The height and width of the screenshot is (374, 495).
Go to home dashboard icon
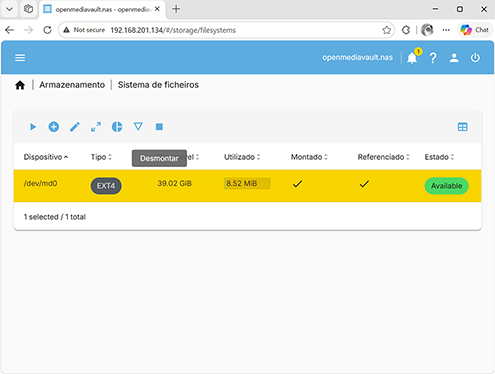tap(20, 85)
